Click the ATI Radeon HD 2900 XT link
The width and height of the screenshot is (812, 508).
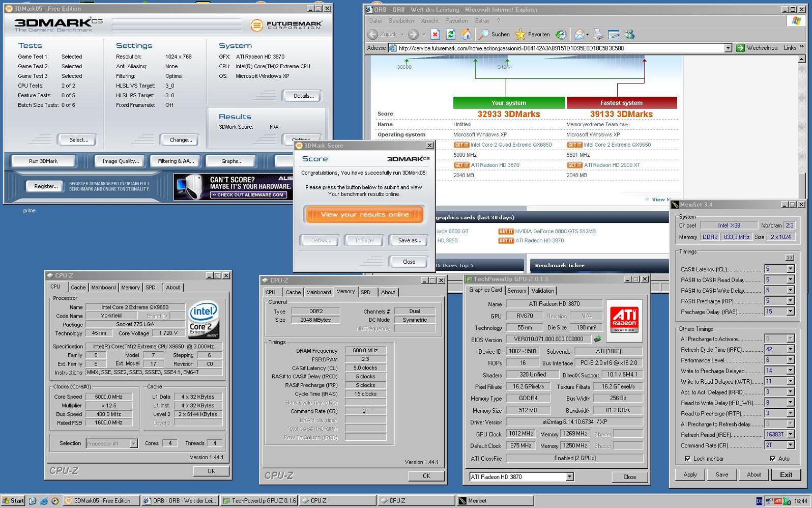pos(612,165)
